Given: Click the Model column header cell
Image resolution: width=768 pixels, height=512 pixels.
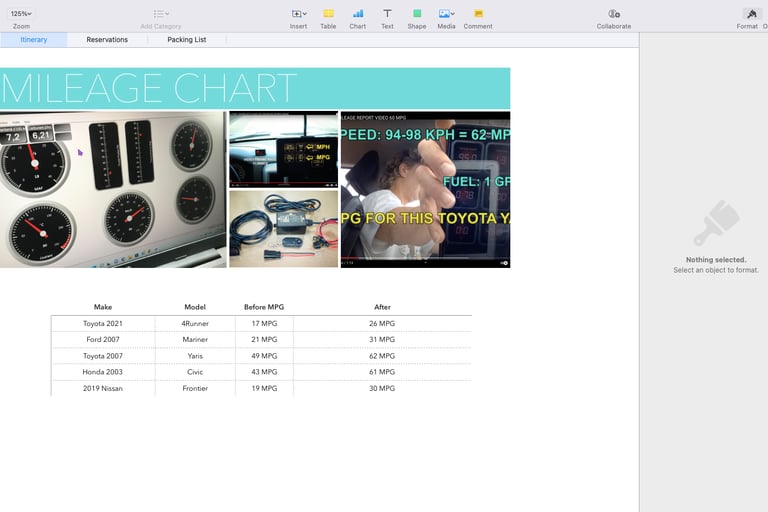Looking at the screenshot, I should tap(195, 307).
